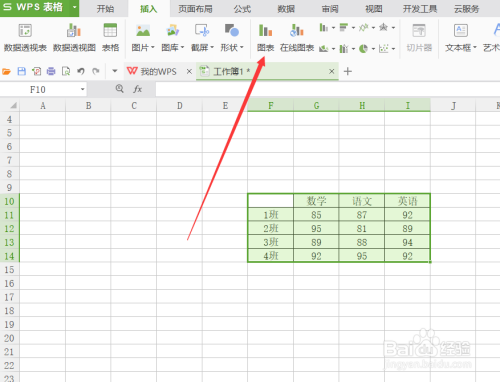Click the Chart (图表) button
The image size is (500, 382).
coord(266,38)
